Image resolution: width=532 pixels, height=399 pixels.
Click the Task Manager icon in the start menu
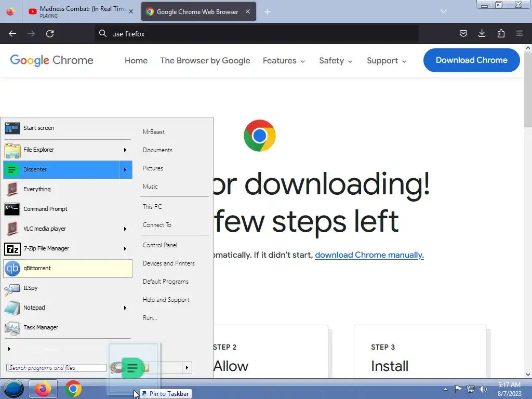[12, 327]
